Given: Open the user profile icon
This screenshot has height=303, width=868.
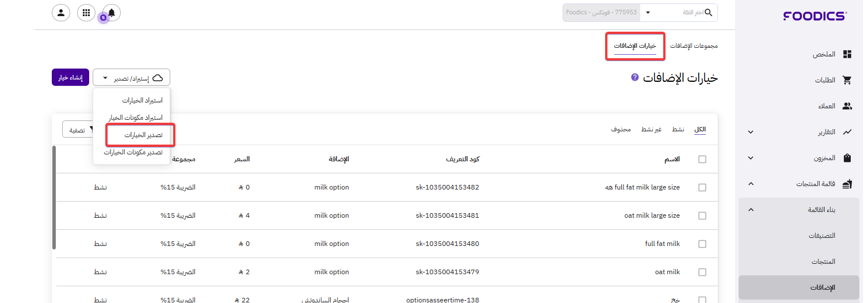Looking at the screenshot, I should tap(61, 13).
